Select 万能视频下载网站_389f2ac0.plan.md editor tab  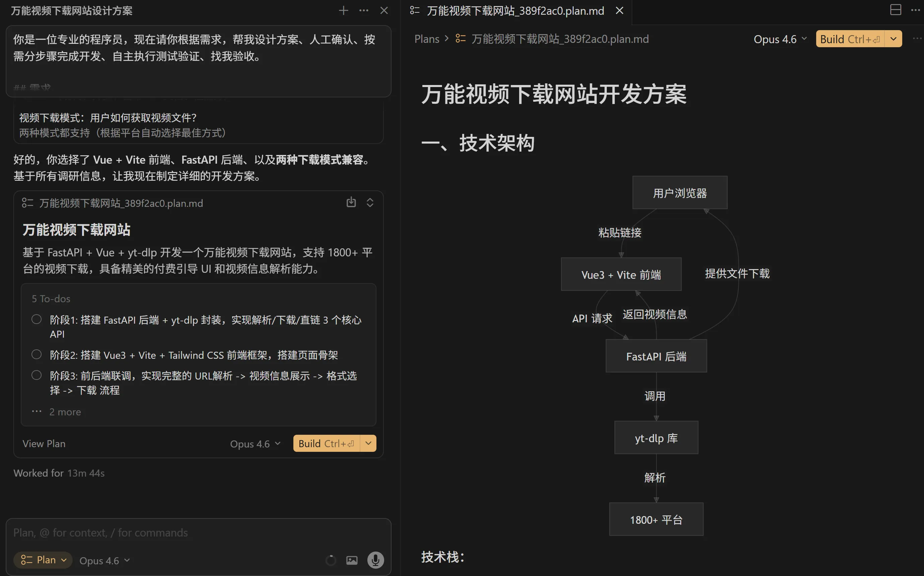[x=515, y=11]
